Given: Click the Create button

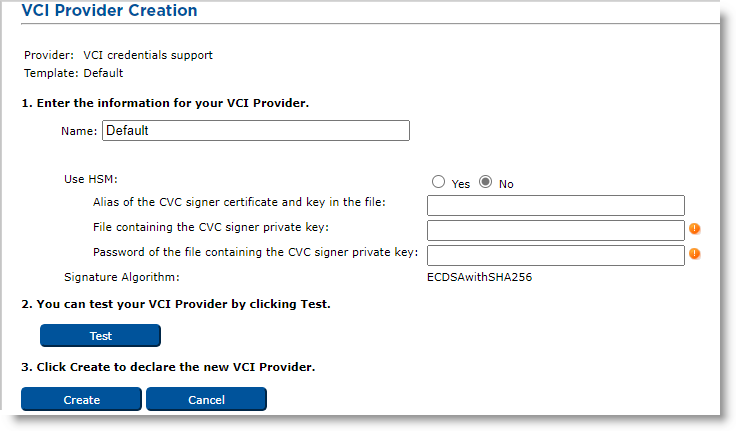Looking at the screenshot, I should pos(81,399).
